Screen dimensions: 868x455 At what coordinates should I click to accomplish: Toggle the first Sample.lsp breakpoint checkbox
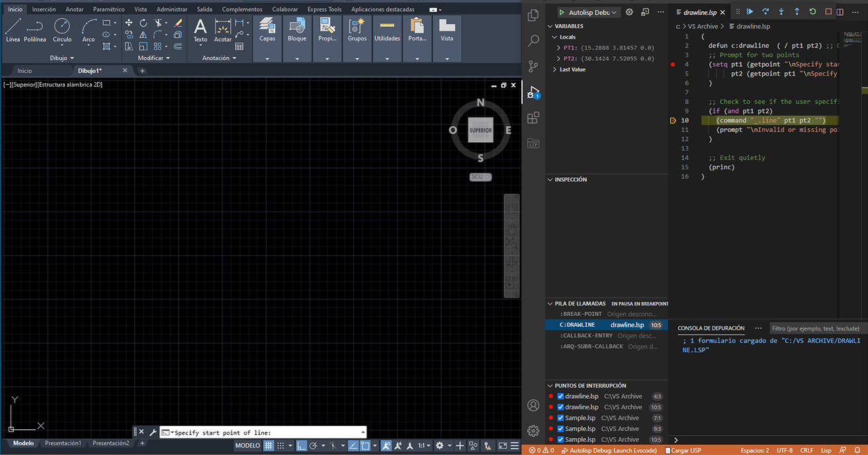point(560,418)
